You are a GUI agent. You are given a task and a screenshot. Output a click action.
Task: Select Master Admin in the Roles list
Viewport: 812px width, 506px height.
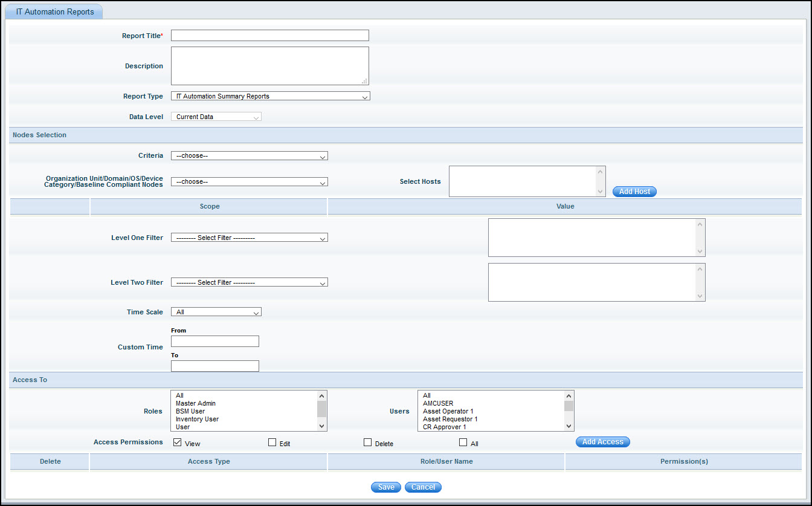tap(195, 403)
